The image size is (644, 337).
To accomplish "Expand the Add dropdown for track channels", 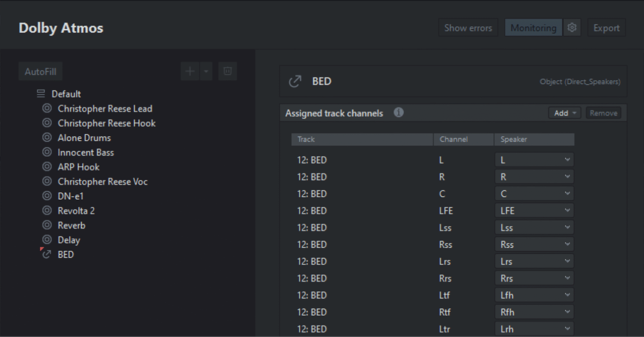I will [x=565, y=113].
